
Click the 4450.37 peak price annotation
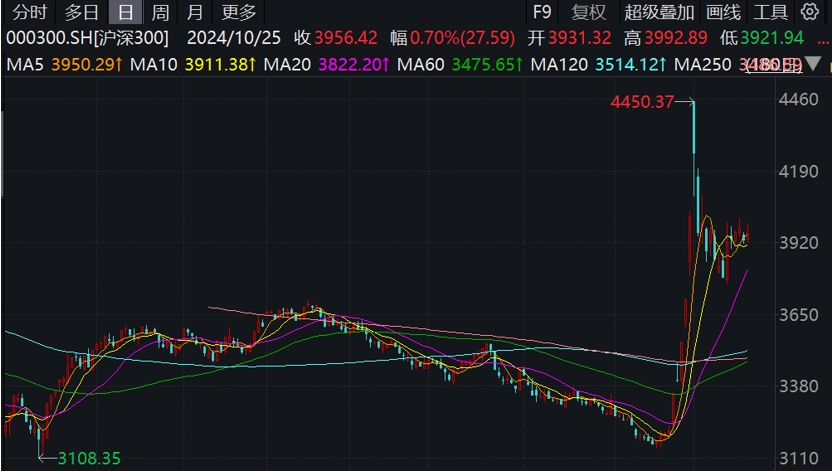(x=642, y=101)
